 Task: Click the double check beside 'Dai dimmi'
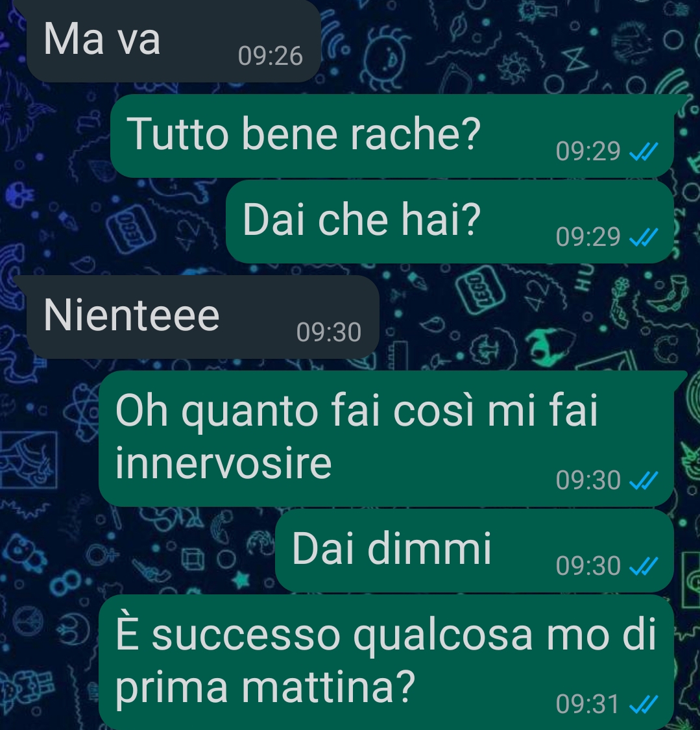[643, 566]
